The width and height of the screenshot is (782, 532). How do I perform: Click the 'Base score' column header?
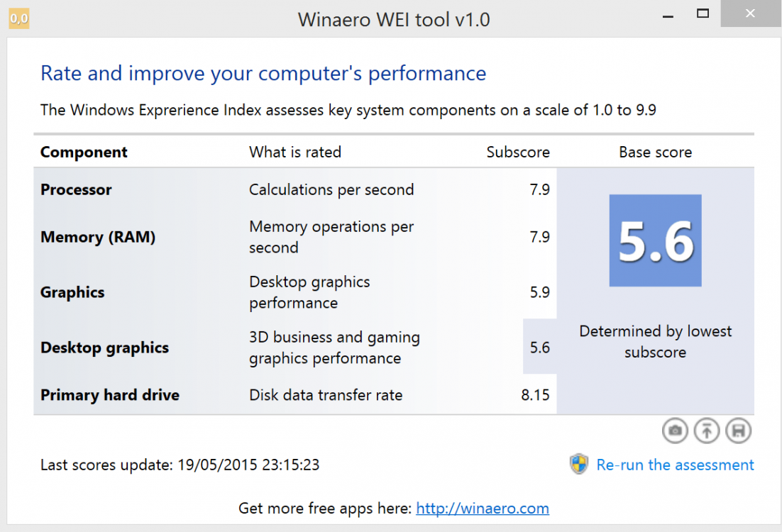[x=655, y=152]
